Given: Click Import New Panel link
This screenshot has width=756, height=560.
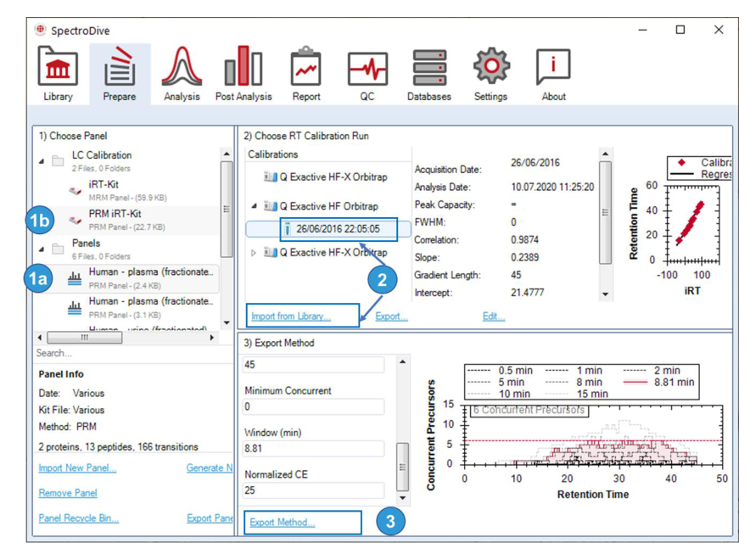Looking at the screenshot, I should (77, 468).
